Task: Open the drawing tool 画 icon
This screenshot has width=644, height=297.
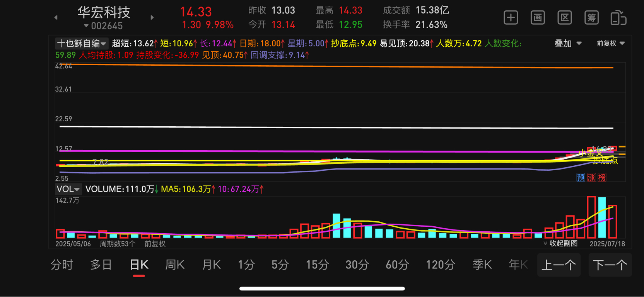Action: (538, 18)
